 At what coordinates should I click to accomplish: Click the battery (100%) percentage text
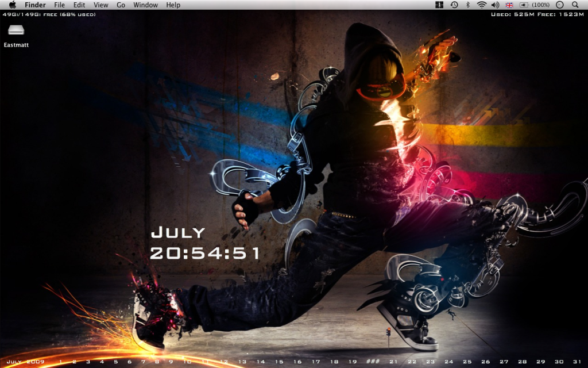point(541,5)
